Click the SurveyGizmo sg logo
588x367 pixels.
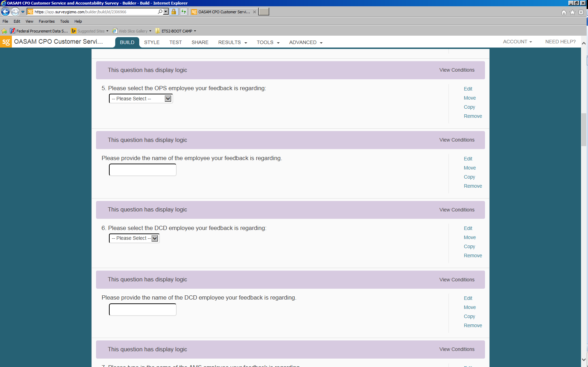[x=6, y=42]
